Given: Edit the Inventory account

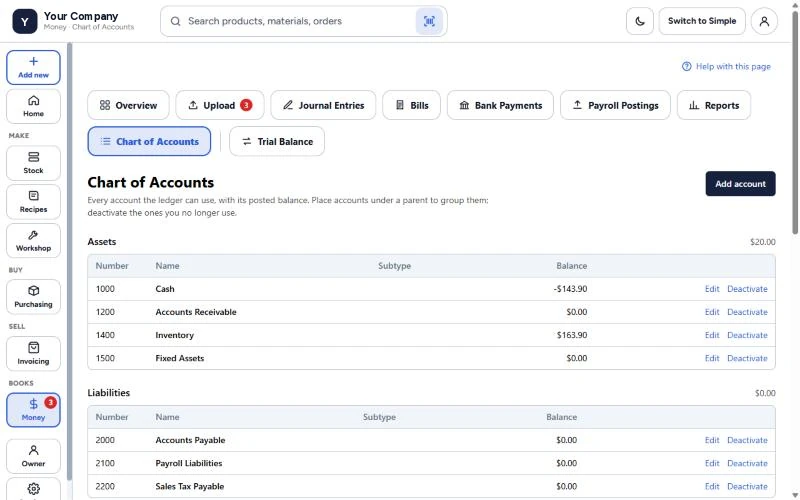Looking at the screenshot, I should point(712,335).
